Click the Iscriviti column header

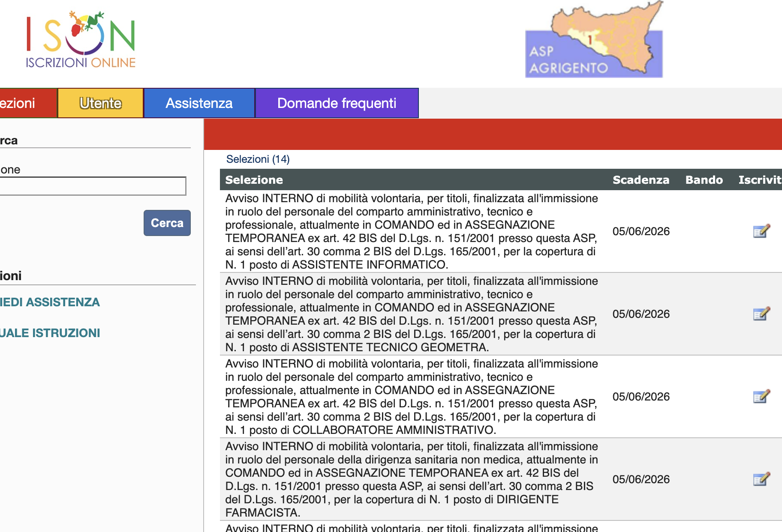(x=760, y=180)
